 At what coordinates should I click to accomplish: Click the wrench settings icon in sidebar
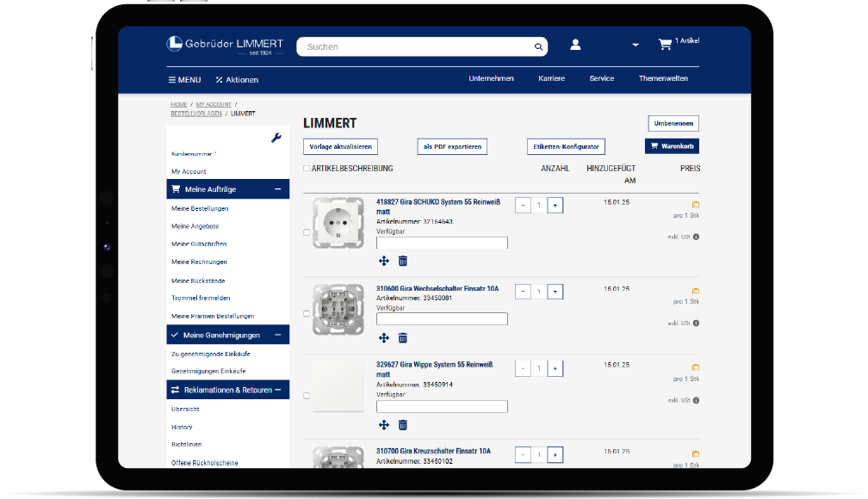(x=276, y=138)
